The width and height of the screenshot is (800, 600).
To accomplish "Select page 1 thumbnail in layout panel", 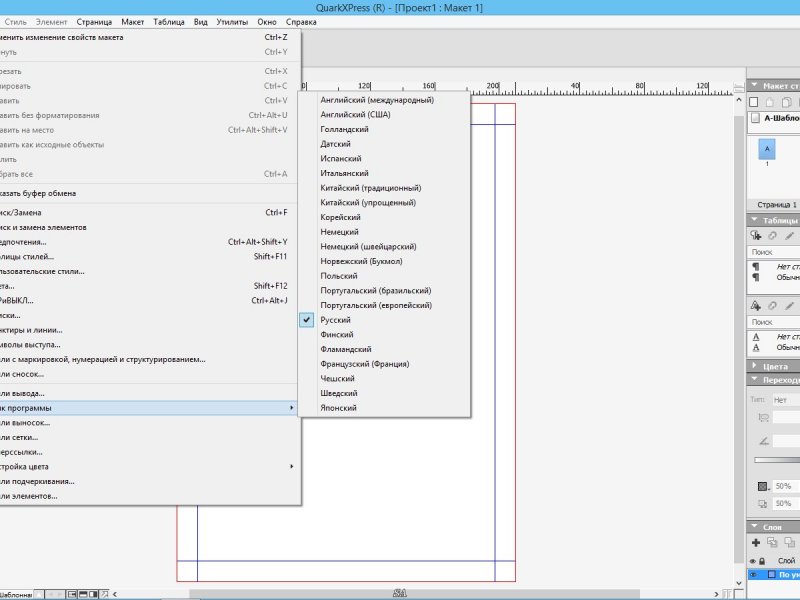I will (x=767, y=149).
